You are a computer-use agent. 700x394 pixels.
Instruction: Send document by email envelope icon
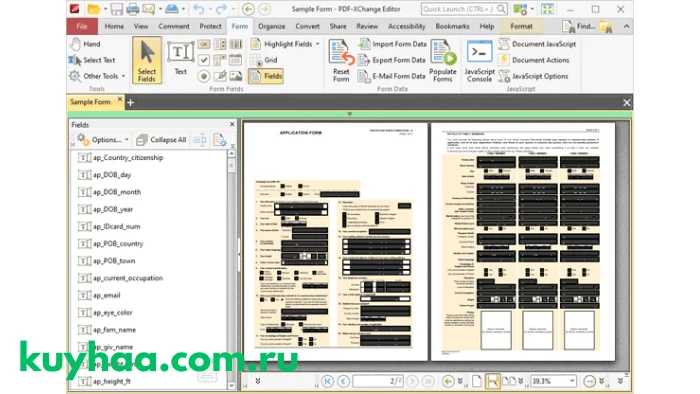(x=149, y=9)
